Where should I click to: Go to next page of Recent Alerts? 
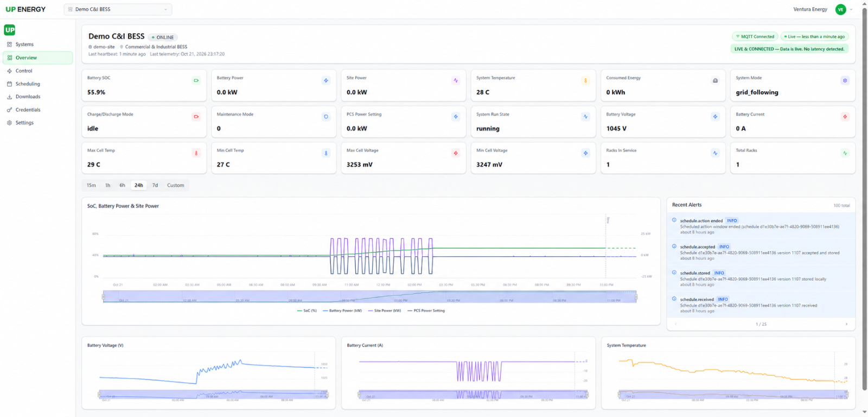coord(846,324)
